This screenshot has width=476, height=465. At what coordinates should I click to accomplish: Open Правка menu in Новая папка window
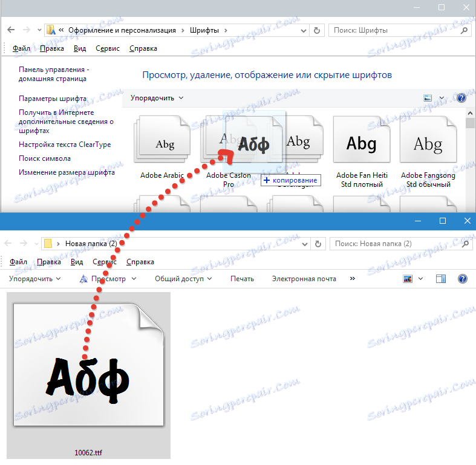pos(49,262)
